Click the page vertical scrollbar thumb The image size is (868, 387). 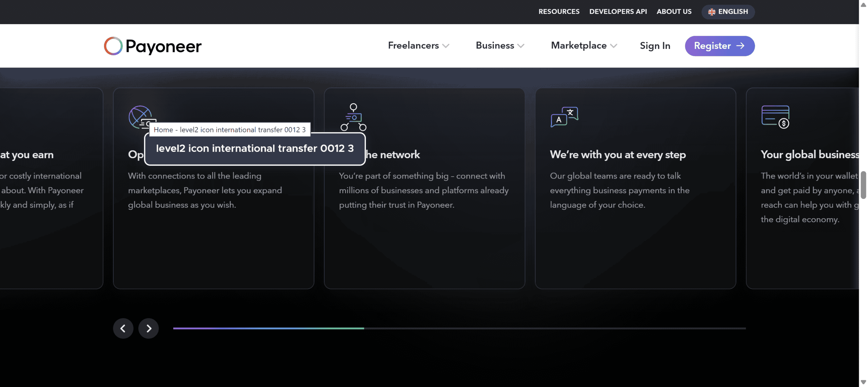pos(863,185)
